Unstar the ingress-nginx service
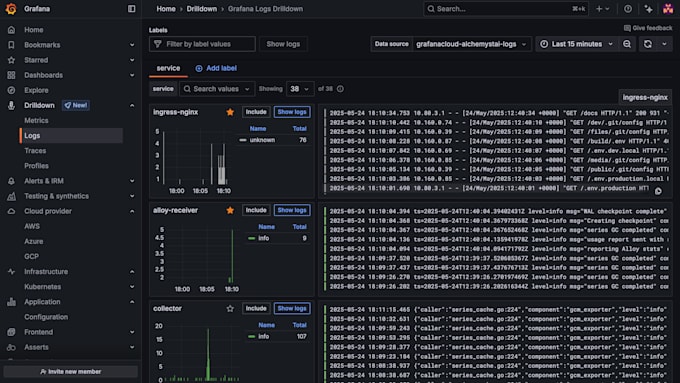 click(230, 112)
